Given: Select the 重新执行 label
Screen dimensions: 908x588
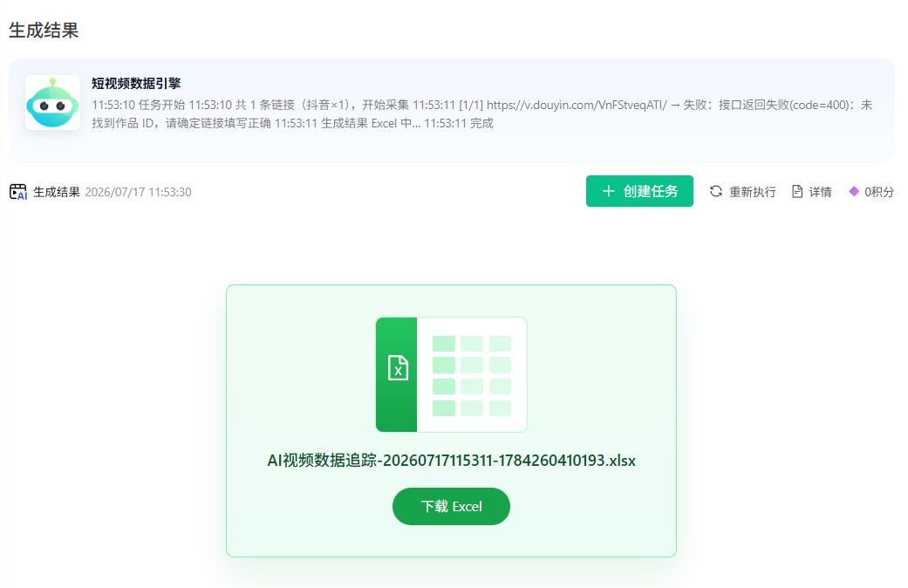Looking at the screenshot, I should coord(752,192).
